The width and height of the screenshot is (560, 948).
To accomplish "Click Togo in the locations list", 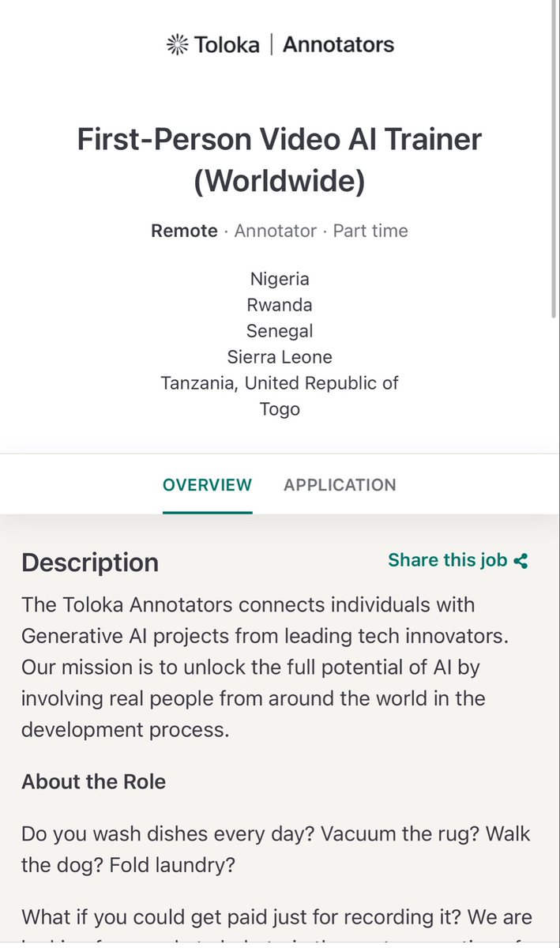I will [280, 409].
